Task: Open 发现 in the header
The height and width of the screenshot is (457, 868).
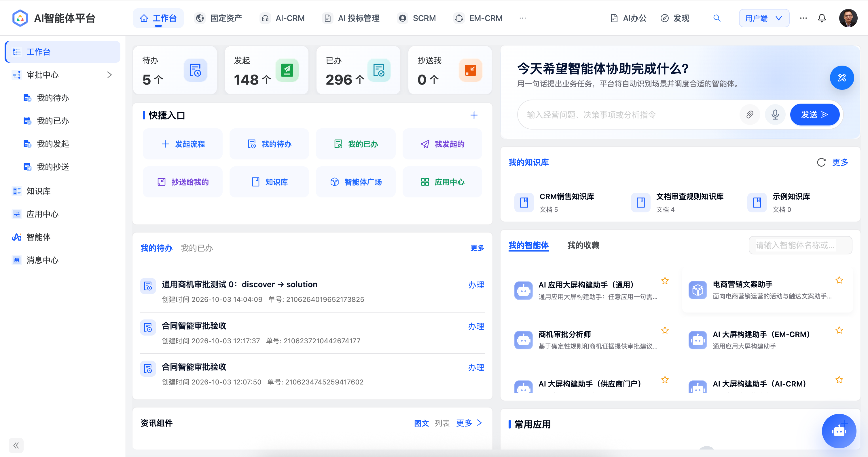Action: pyautogui.click(x=675, y=18)
